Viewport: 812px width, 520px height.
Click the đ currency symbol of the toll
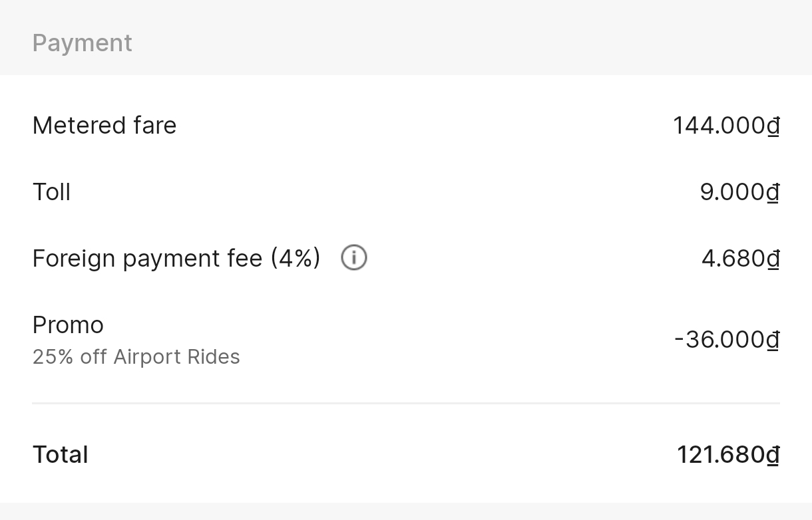click(773, 193)
